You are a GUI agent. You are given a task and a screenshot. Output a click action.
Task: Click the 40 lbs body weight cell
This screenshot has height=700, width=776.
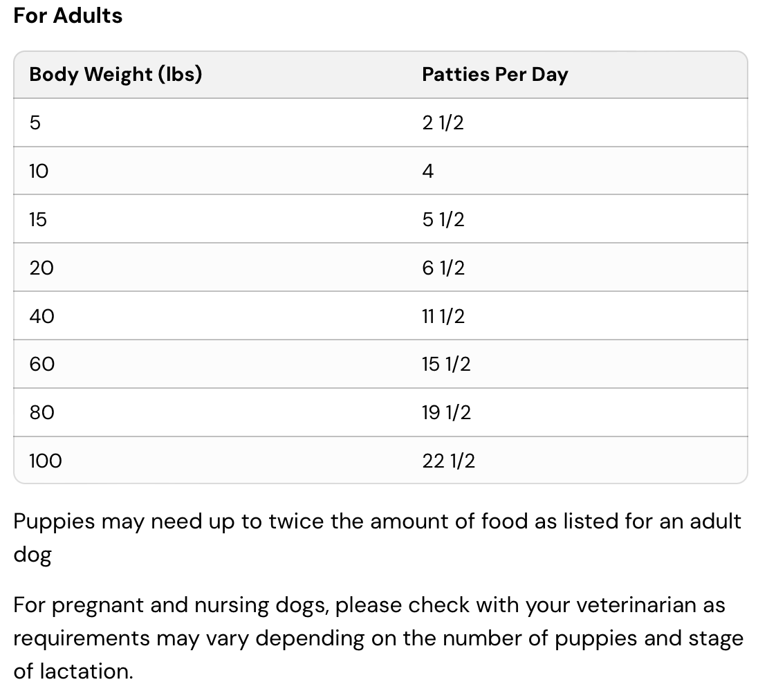[41, 316]
